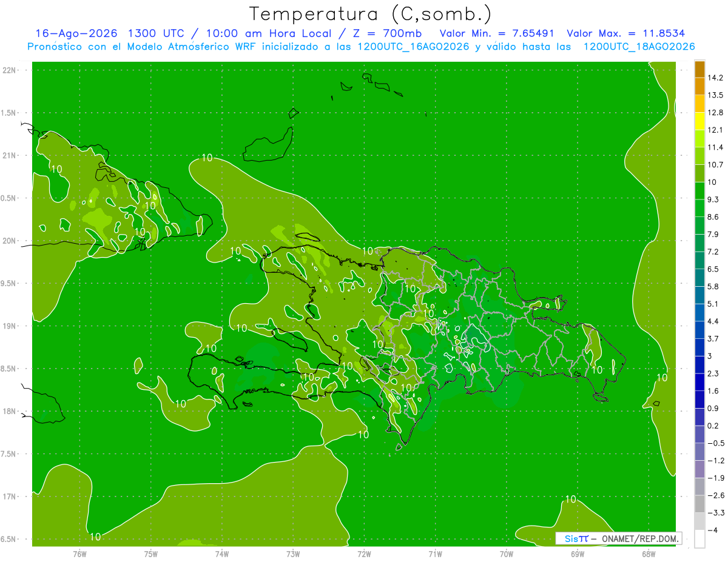Click the "1200UTC_18AGO2026" valid-until time
This screenshot has height=562, width=728.
(639, 47)
